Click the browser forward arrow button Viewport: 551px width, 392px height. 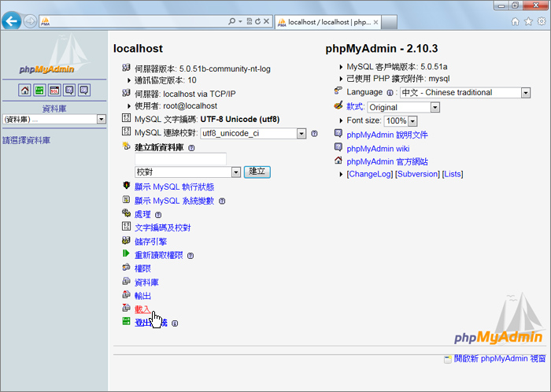coord(30,21)
